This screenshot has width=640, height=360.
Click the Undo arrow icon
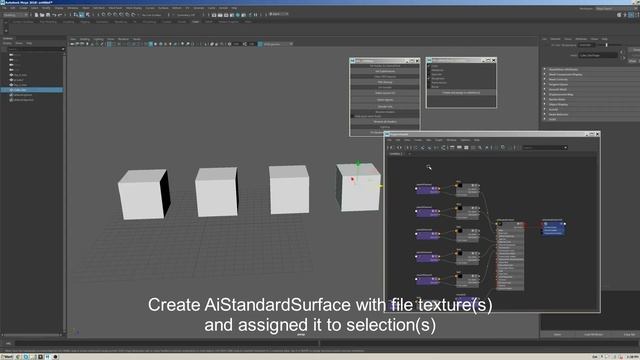(x=54, y=15)
